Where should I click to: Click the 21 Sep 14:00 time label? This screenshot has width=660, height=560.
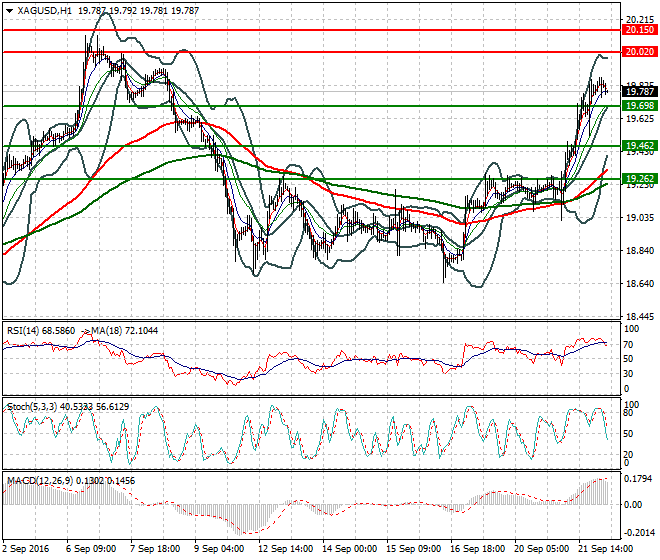(605, 549)
